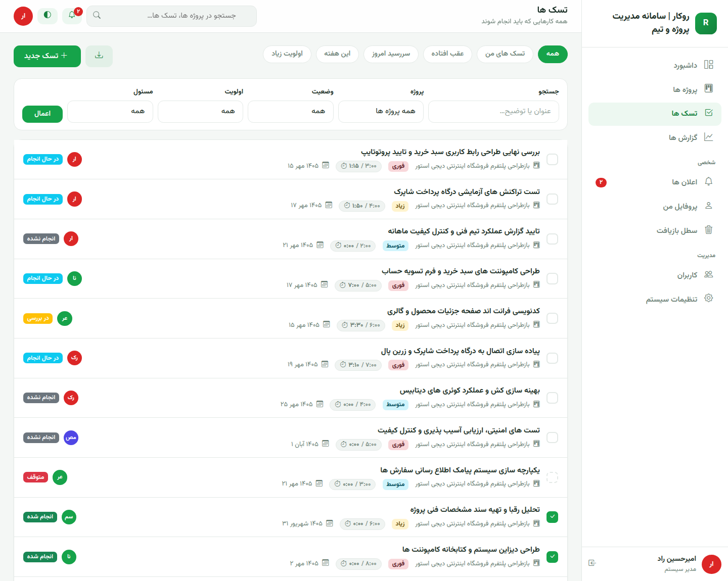Switch to عقب افتاده filter tab
The image size is (728, 581).
[447, 54]
